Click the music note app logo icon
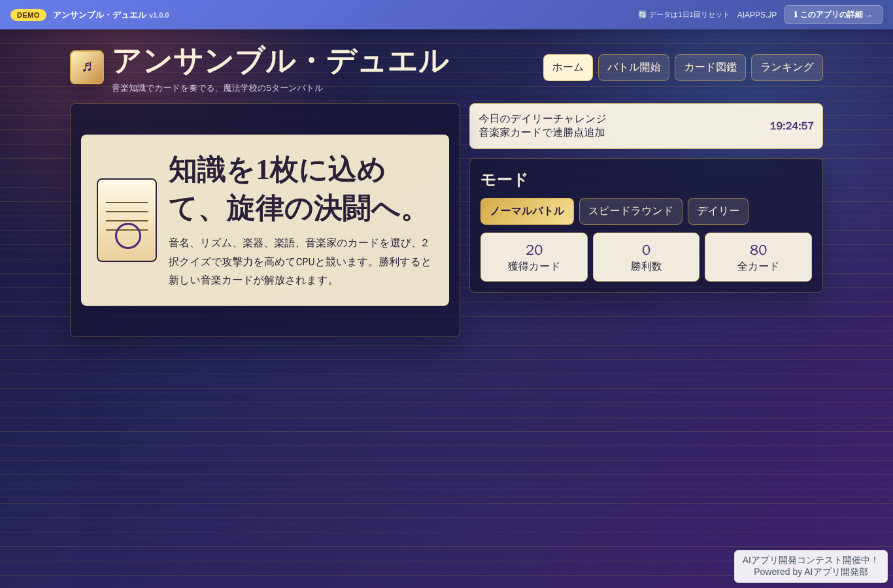893x588 pixels. (x=87, y=67)
